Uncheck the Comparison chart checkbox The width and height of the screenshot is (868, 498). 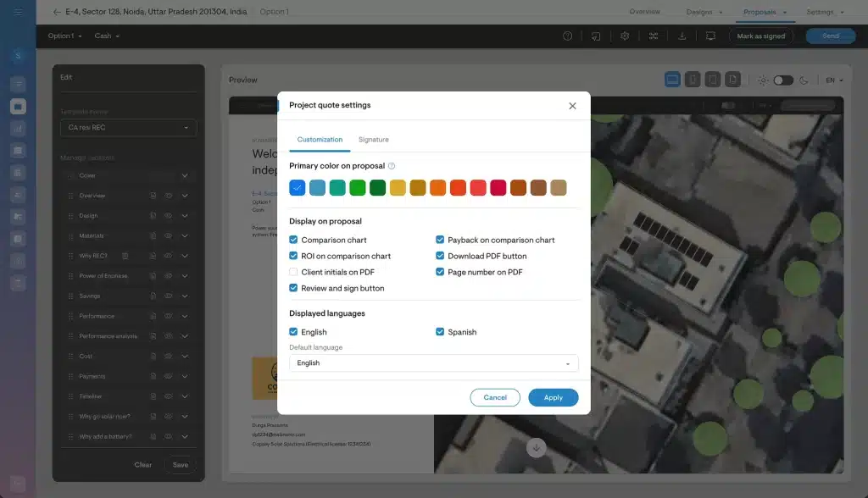[x=293, y=241]
